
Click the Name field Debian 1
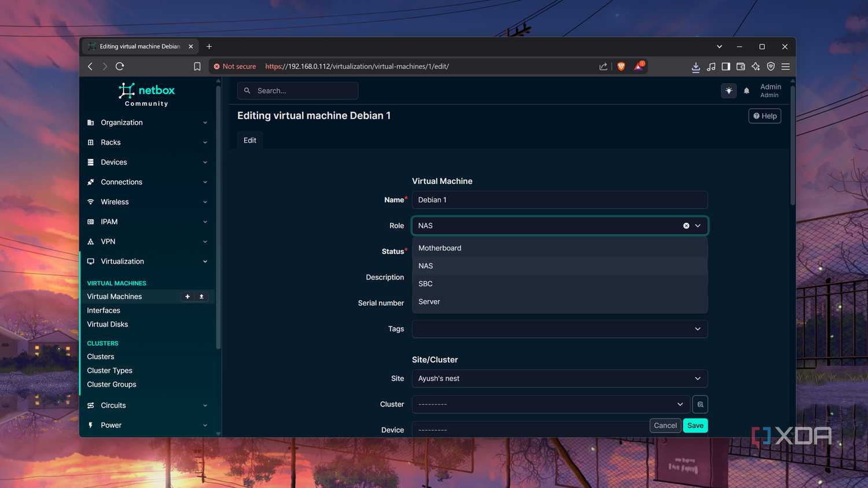[560, 200]
